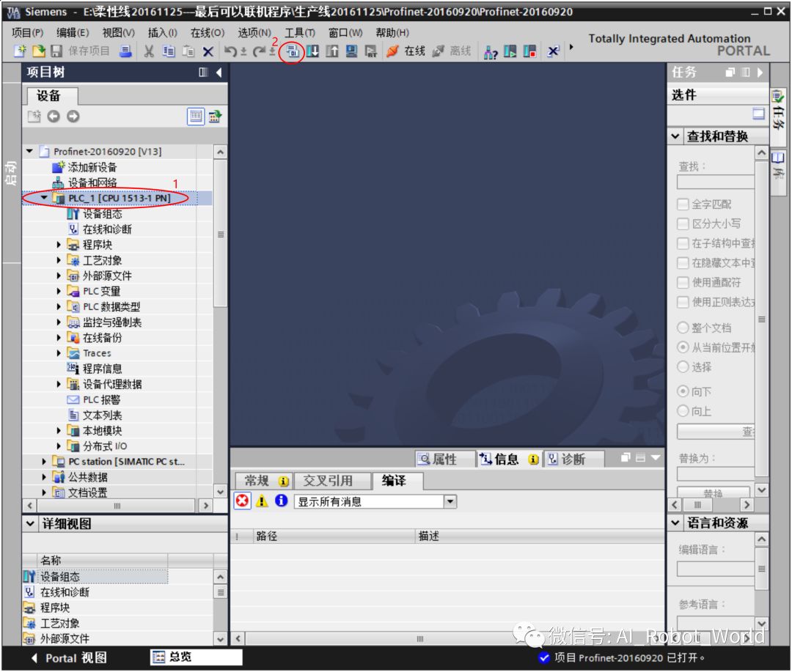The width and height of the screenshot is (792, 672).
Task: Open 设备组态 in project tree
Action: click(103, 214)
